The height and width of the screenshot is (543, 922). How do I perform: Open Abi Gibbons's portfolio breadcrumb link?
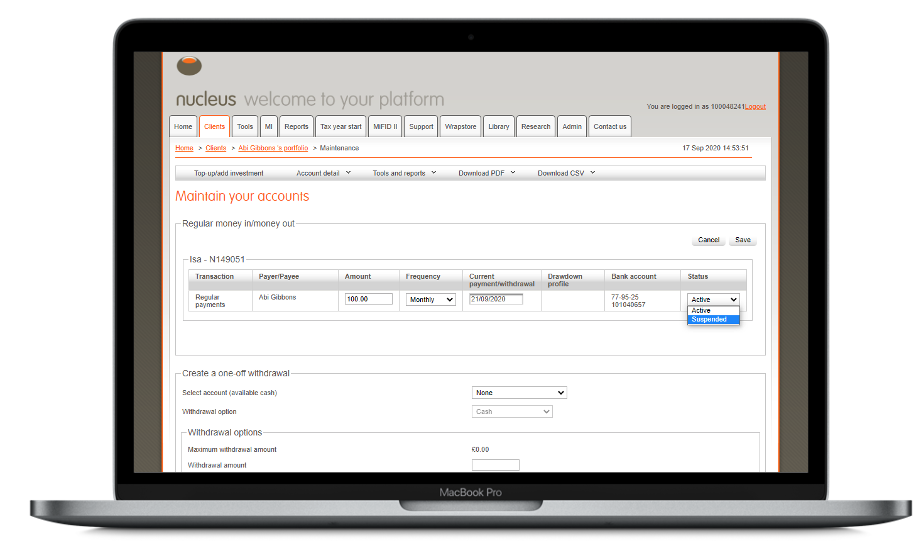pos(273,148)
